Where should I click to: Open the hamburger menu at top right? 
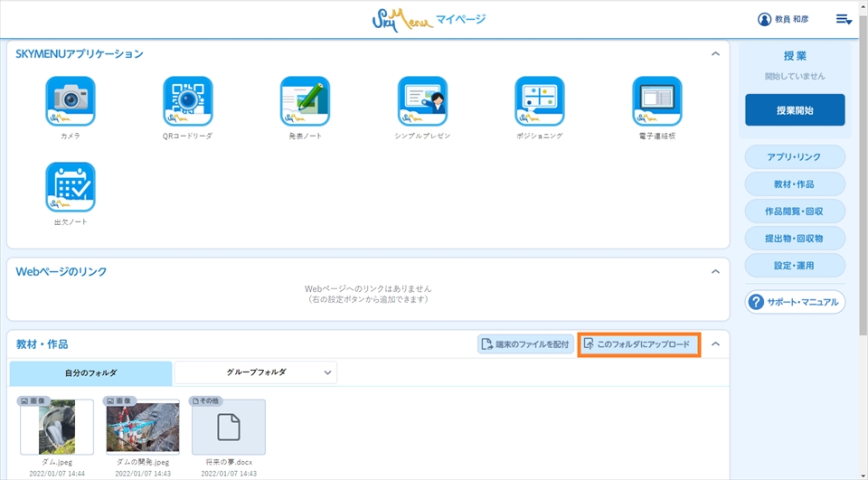844,19
